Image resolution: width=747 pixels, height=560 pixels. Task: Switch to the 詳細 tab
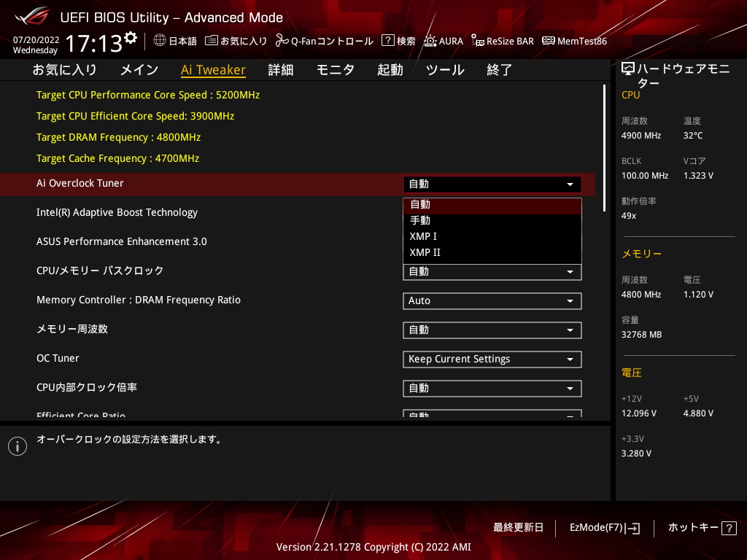[x=281, y=70]
